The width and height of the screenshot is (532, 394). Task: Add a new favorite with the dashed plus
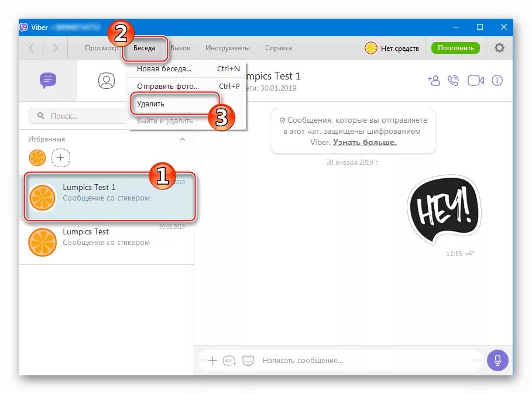pyautogui.click(x=61, y=158)
